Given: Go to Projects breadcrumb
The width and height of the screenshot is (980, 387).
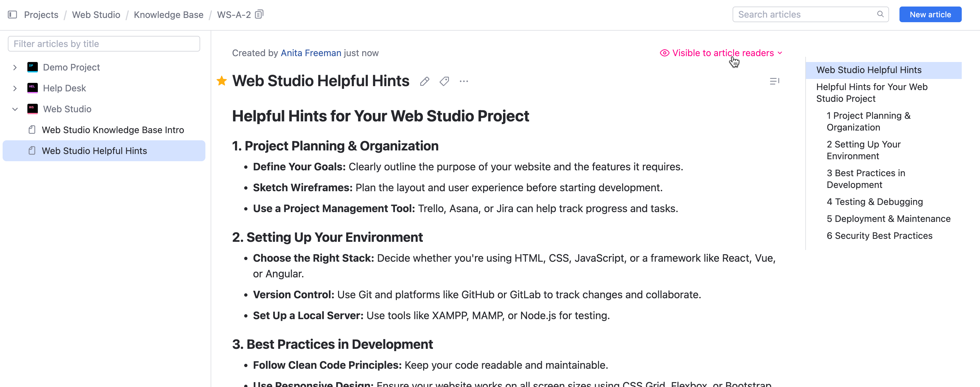Looking at the screenshot, I should (41, 14).
